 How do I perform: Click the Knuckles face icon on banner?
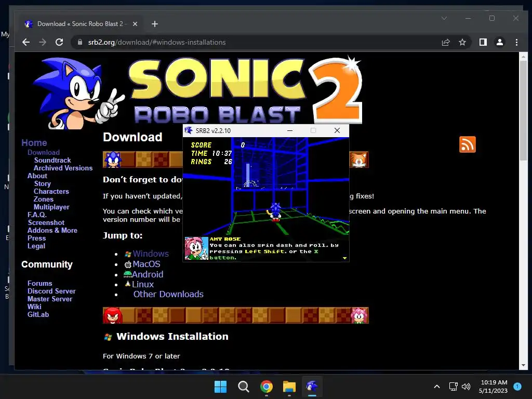pos(113,315)
